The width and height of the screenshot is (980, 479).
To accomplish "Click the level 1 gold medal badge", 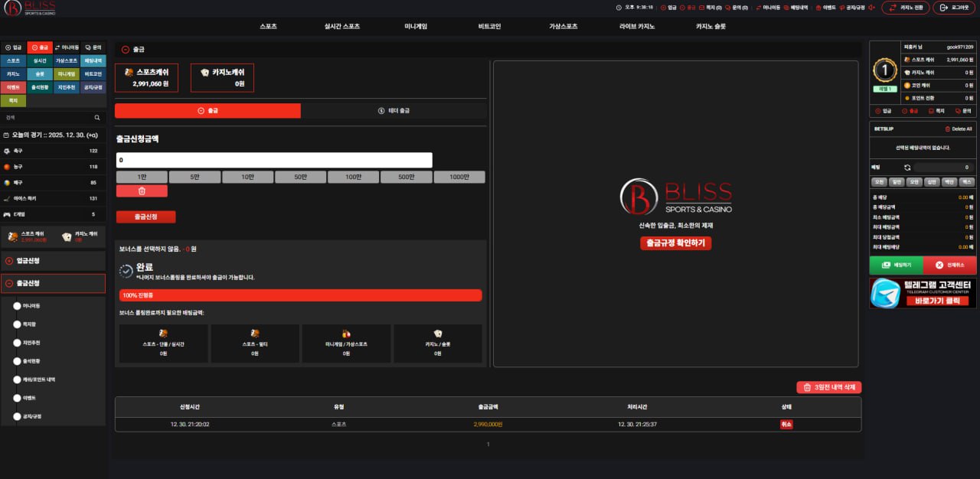I will (885, 70).
